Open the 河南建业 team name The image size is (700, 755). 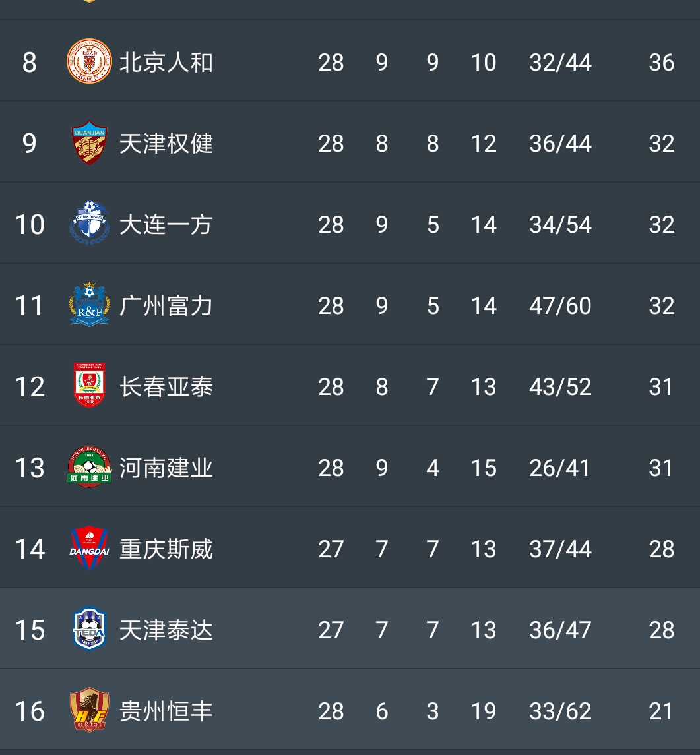tap(166, 468)
